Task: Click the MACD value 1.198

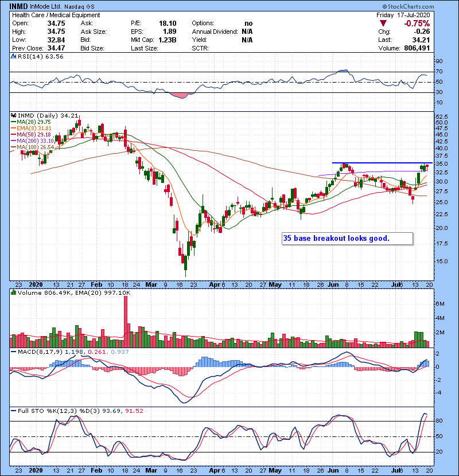Action: [74, 352]
